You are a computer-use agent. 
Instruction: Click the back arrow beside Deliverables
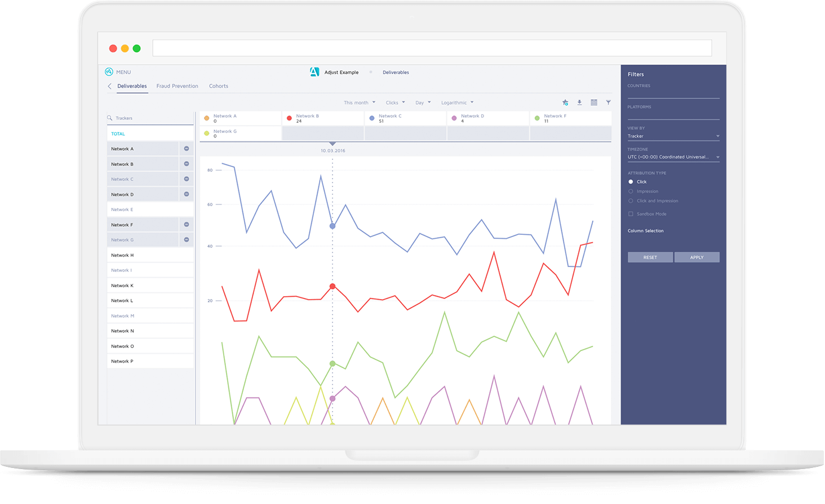[x=109, y=86]
